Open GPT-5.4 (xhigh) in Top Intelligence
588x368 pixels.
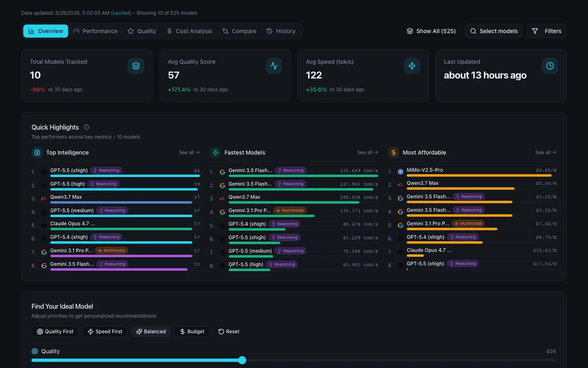coord(69,237)
